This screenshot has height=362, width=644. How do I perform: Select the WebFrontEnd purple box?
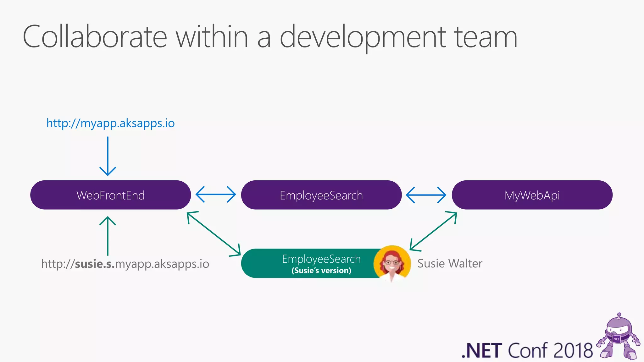[x=110, y=195]
